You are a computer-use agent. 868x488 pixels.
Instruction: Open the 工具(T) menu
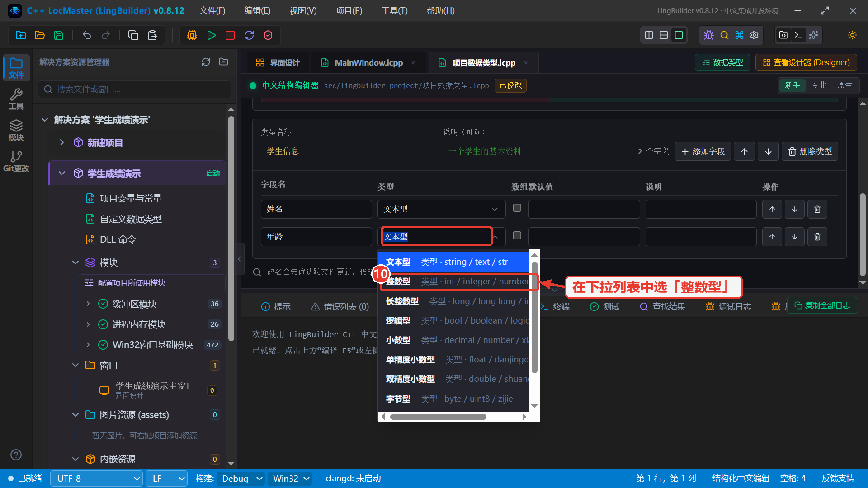[x=394, y=10]
